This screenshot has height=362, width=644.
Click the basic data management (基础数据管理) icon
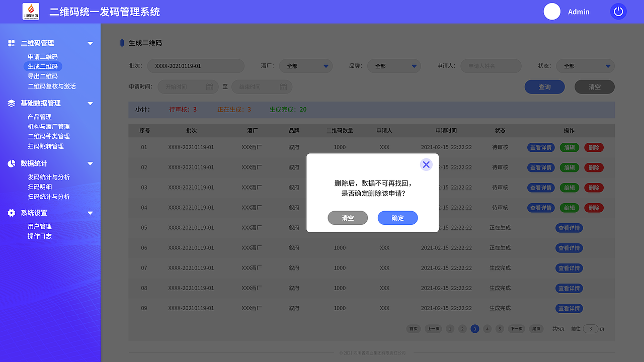click(x=11, y=103)
